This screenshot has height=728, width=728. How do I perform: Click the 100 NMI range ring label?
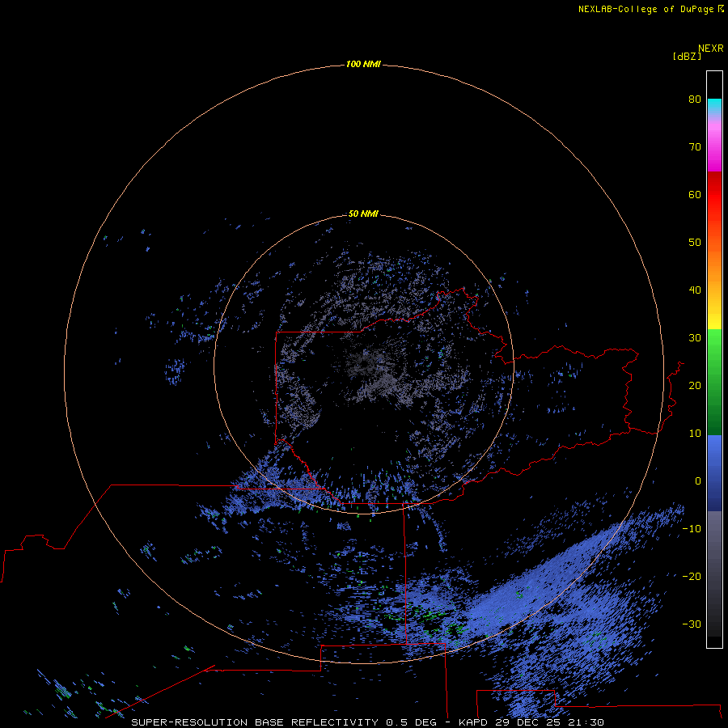pyautogui.click(x=363, y=64)
